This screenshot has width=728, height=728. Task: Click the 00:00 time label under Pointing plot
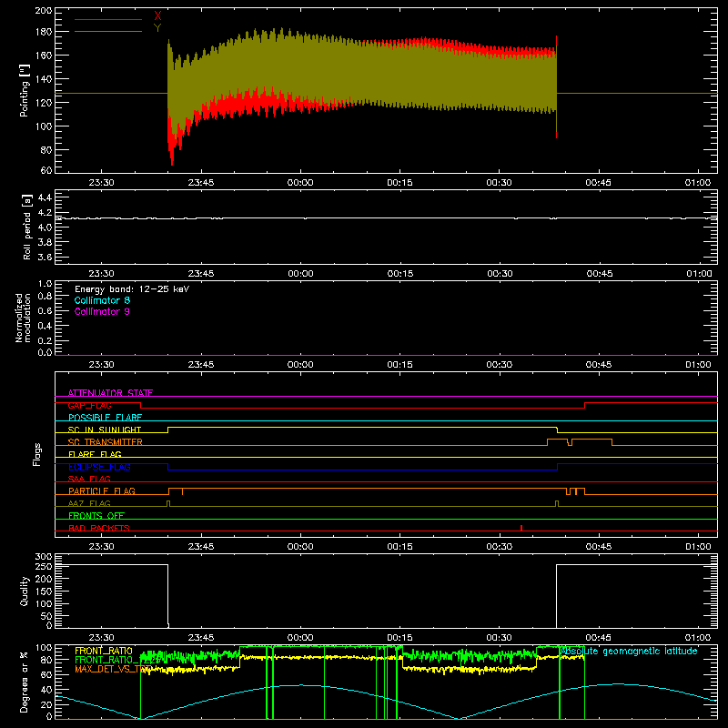300,183
